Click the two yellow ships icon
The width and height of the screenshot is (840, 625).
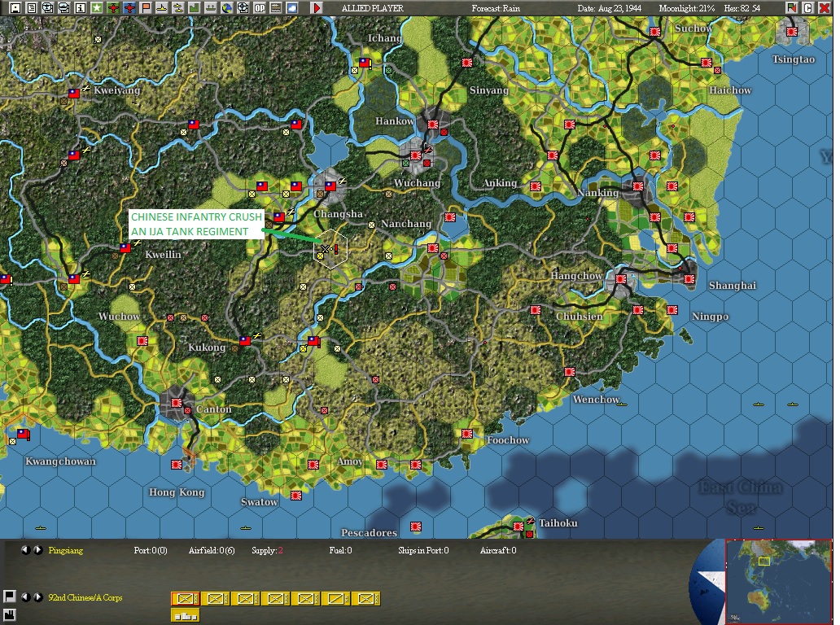[178, 8]
